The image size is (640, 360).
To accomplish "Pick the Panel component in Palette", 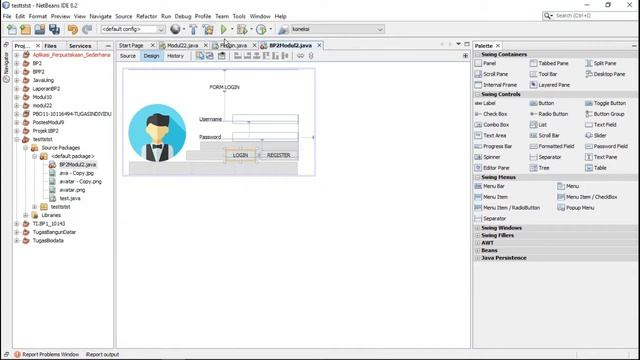I will pos(485,63).
